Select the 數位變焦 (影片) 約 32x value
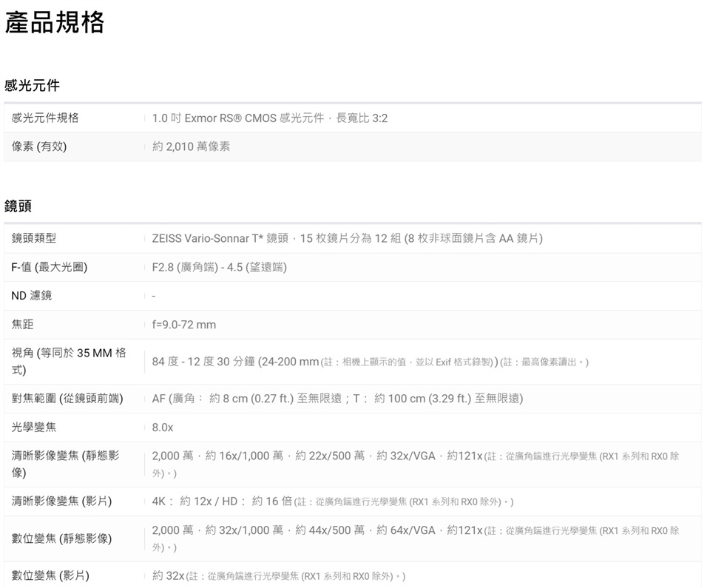710x588 pixels. pos(168,575)
